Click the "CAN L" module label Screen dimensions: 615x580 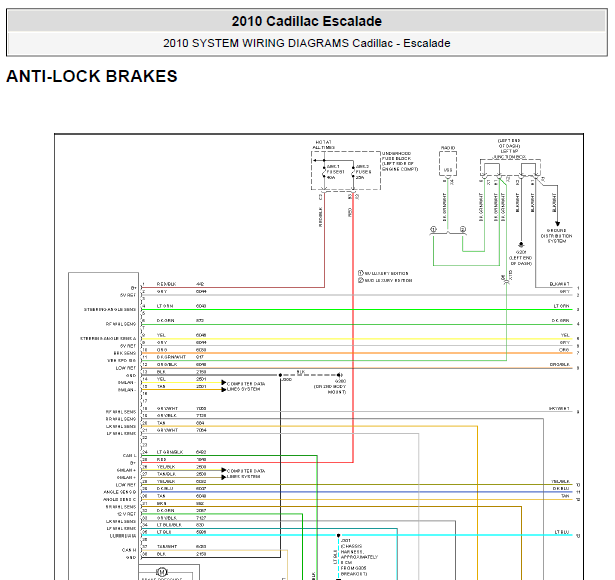pyautogui.click(x=129, y=456)
